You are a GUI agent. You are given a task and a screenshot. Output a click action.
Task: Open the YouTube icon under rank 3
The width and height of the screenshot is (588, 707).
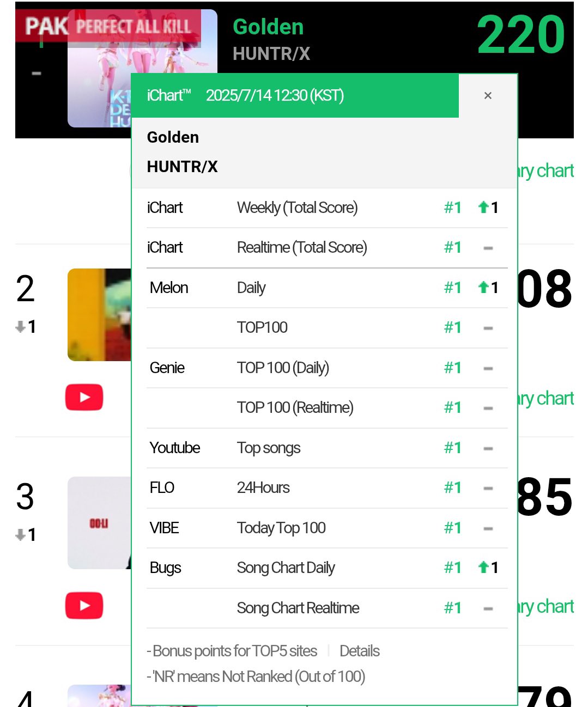click(84, 605)
